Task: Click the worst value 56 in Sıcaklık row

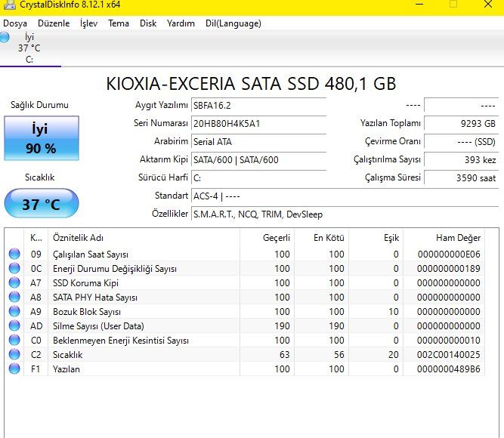Action: pyautogui.click(x=339, y=354)
